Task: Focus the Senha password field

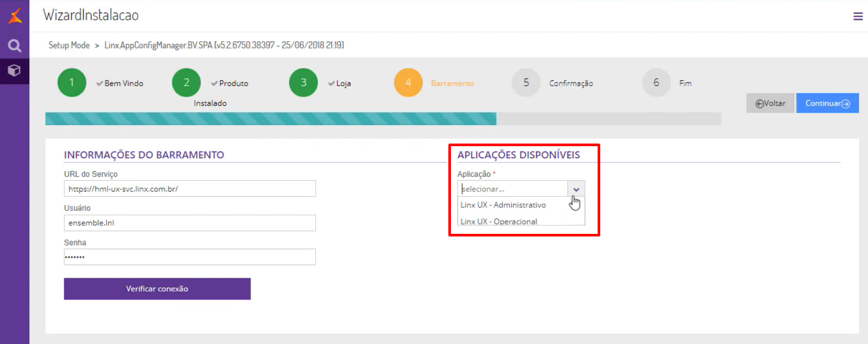Action: point(190,257)
